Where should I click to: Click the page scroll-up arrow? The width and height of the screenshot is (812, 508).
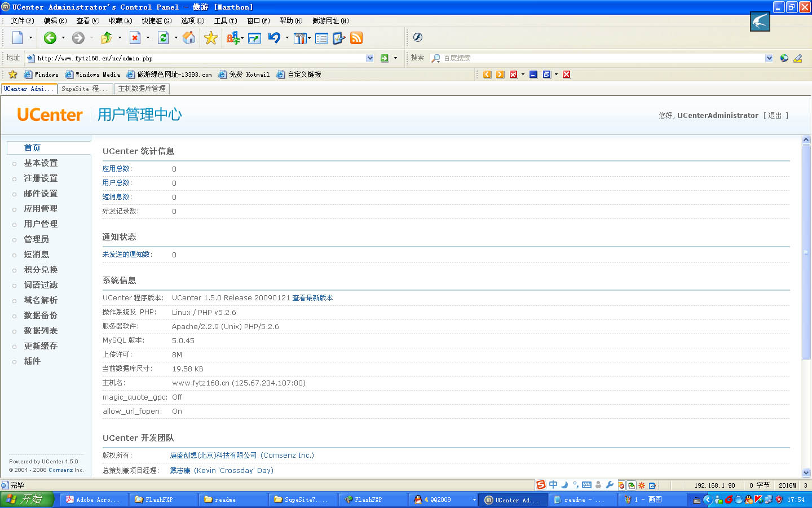806,139
